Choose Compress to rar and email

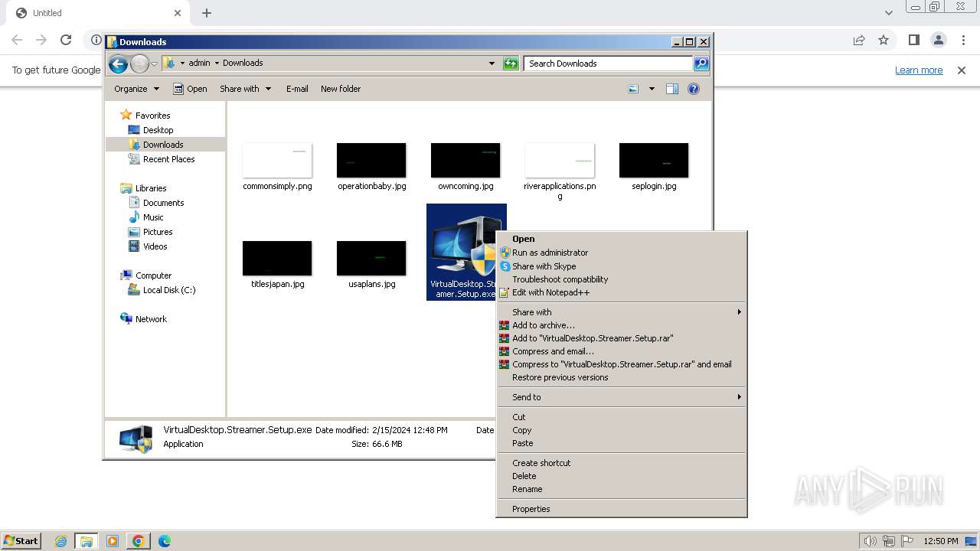[x=622, y=364]
